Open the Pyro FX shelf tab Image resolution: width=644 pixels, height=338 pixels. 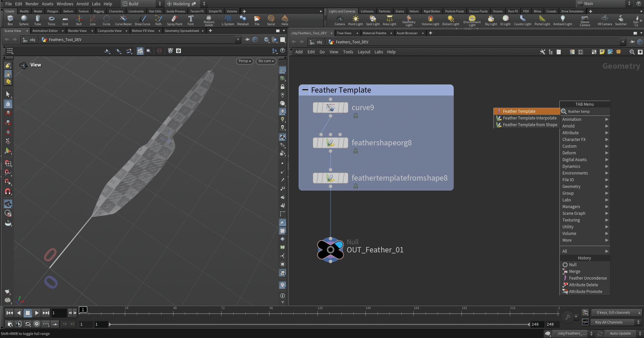click(x=513, y=11)
